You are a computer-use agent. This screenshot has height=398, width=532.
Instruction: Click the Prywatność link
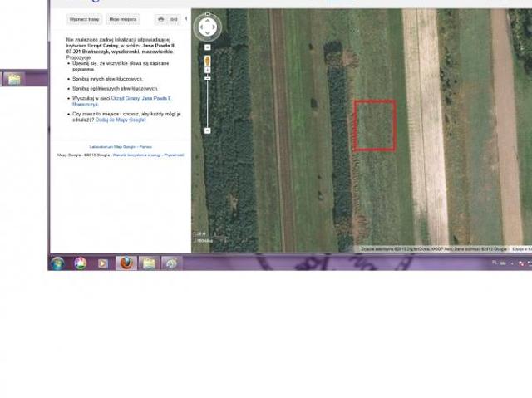(174, 155)
